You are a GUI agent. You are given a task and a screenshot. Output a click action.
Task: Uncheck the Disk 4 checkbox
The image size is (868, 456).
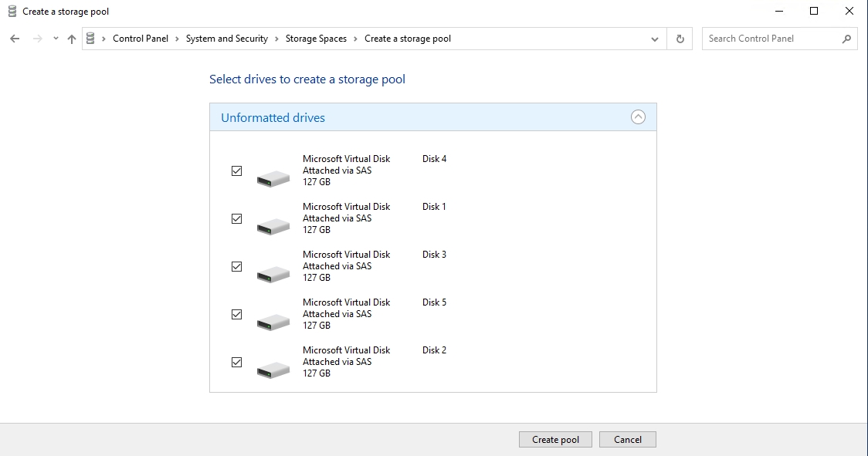(x=236, y=171)
